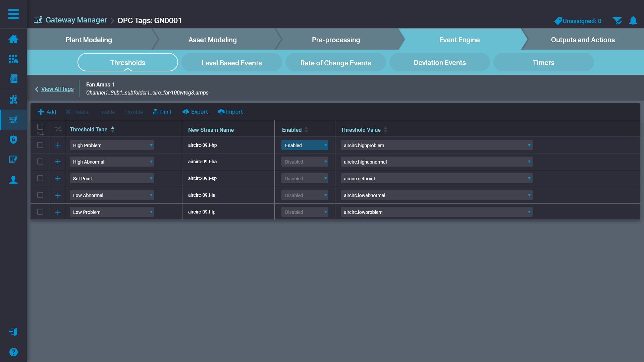644x362 pixels.
Task: Open the Enabled status dropdown for aircirc-09.t-hp
Action: pyautogui.click(x=305, y=145)
